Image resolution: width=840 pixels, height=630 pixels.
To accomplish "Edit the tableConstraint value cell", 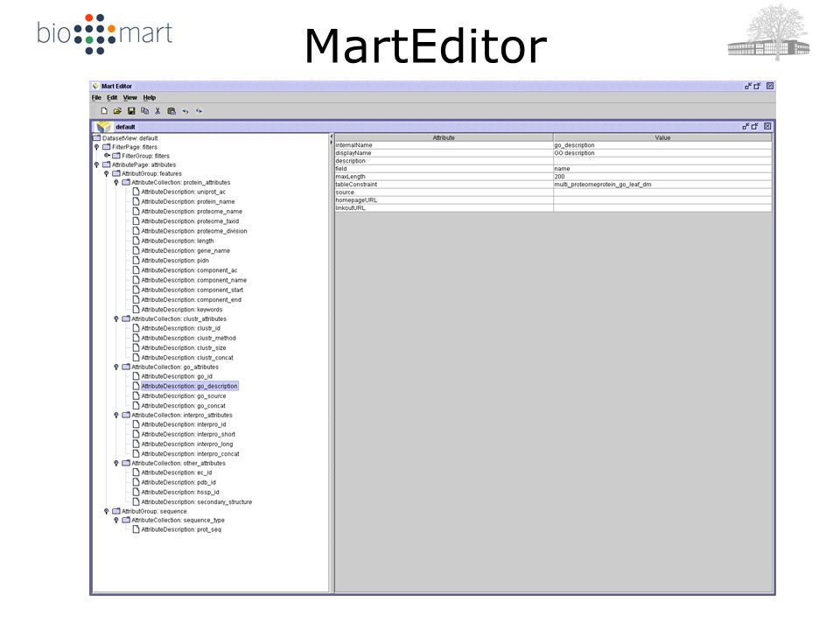I will 662,185.
